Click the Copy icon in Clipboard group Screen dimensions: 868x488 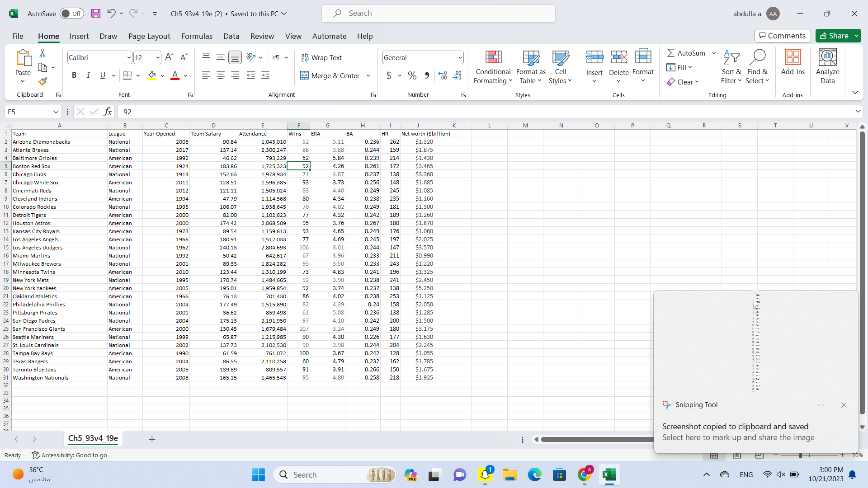42,67
